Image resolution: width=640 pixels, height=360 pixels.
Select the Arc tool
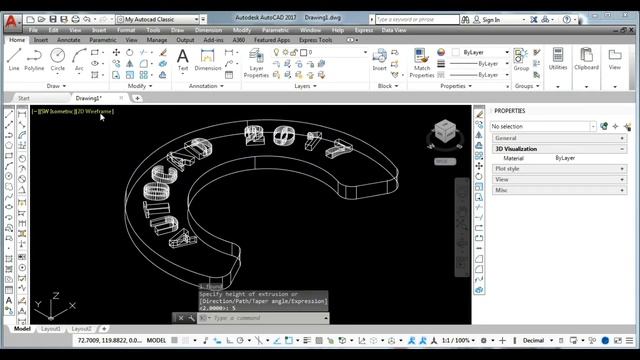point(79,59)
